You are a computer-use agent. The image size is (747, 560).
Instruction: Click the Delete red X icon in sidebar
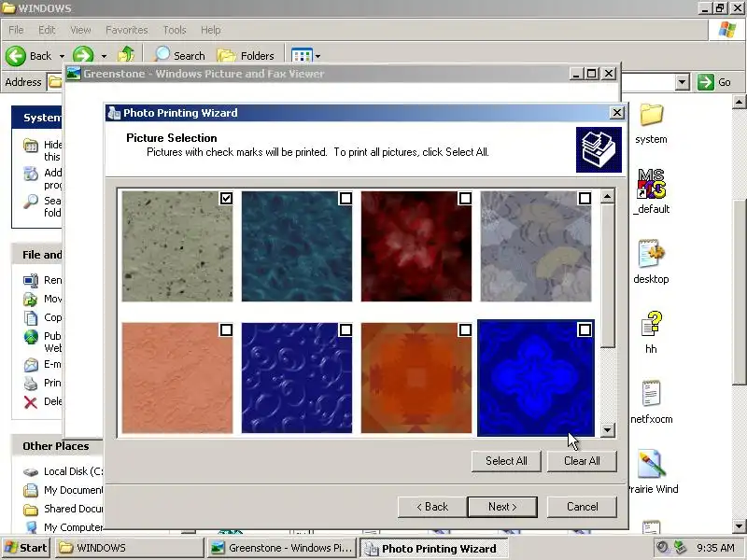coord(31,402)
